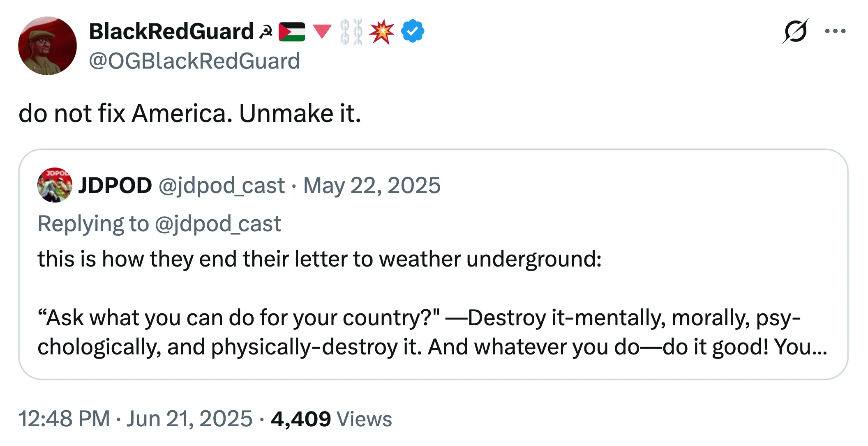Click the hammer and sickle symbol
Screen dimensions: 868x446
pyautogui.click(x=266, y=32)
